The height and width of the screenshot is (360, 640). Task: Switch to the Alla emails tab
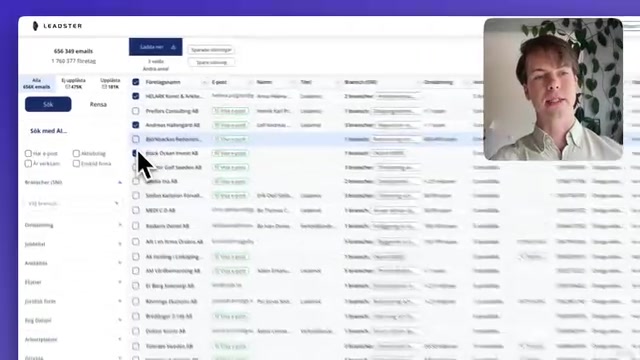36,84
